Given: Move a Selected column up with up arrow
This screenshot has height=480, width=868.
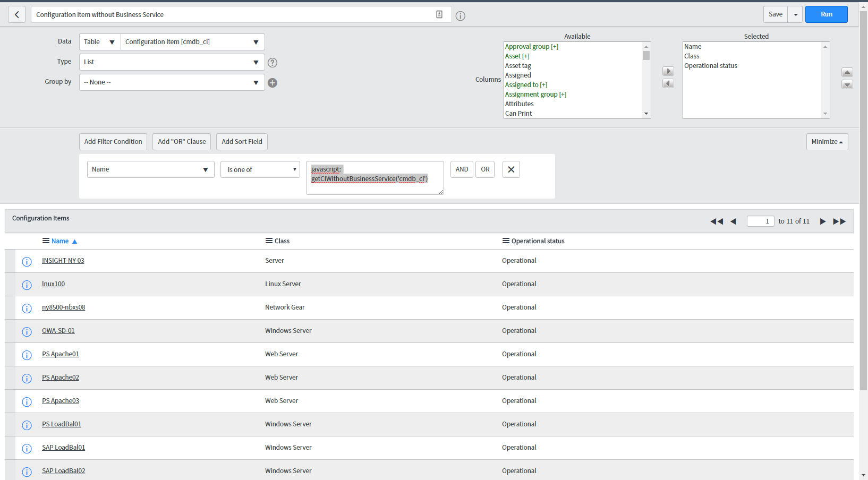Looking at the screenshot, I should click(847, 72).
